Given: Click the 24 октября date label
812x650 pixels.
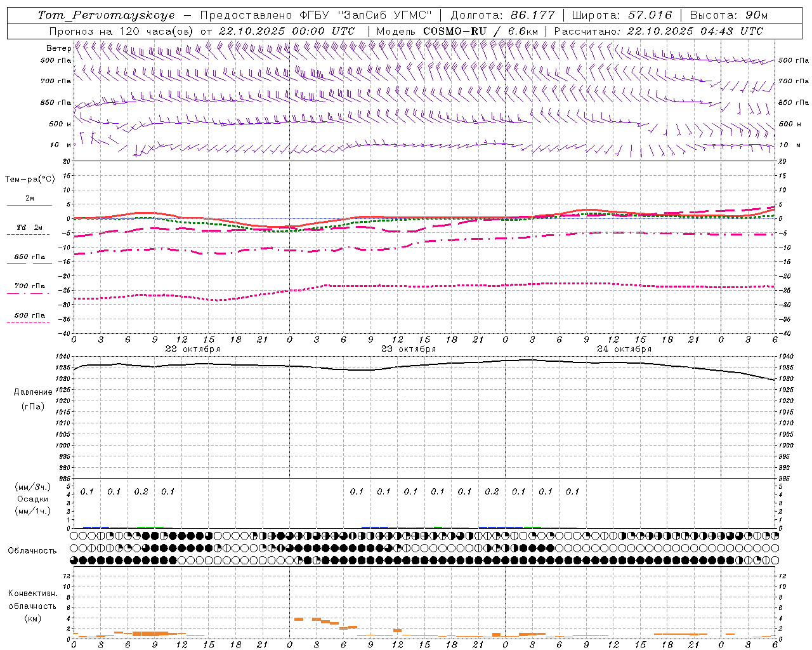Looking at the screenshot, I should [624, 349].
